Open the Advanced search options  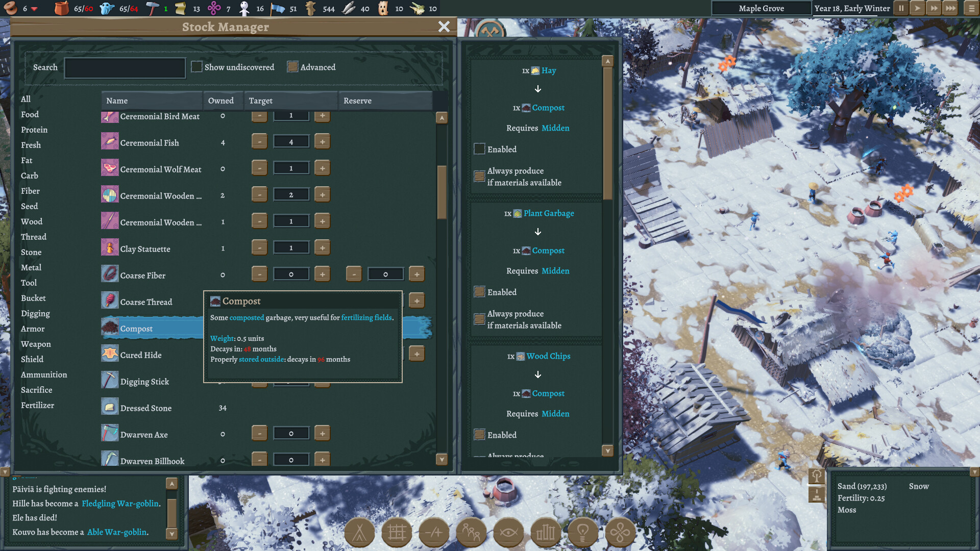coord(292,66)
